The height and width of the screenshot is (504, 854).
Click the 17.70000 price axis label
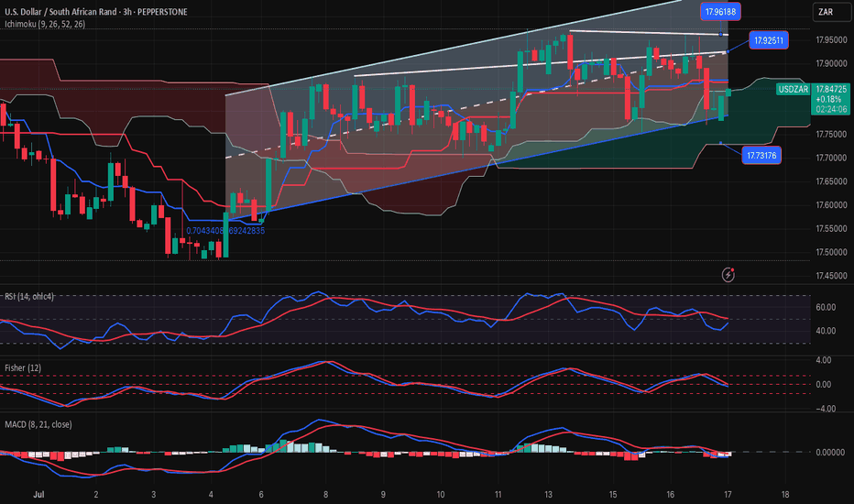(831, 158)
